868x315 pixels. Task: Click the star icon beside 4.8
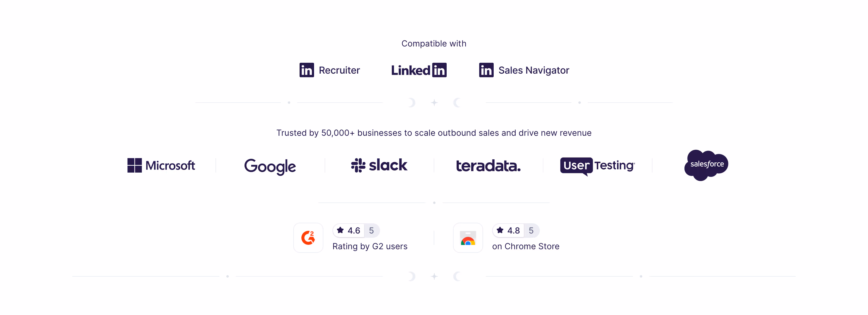pos(500,230)
